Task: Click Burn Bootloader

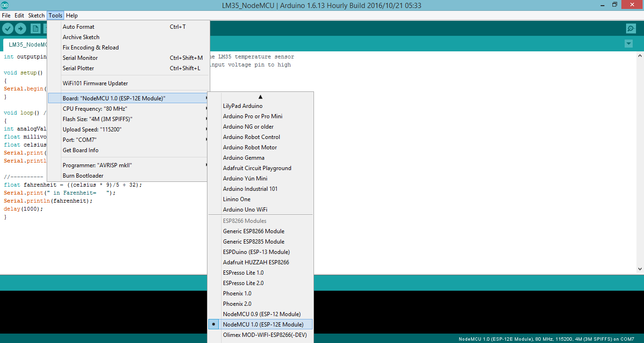Action: pos(129,176)
